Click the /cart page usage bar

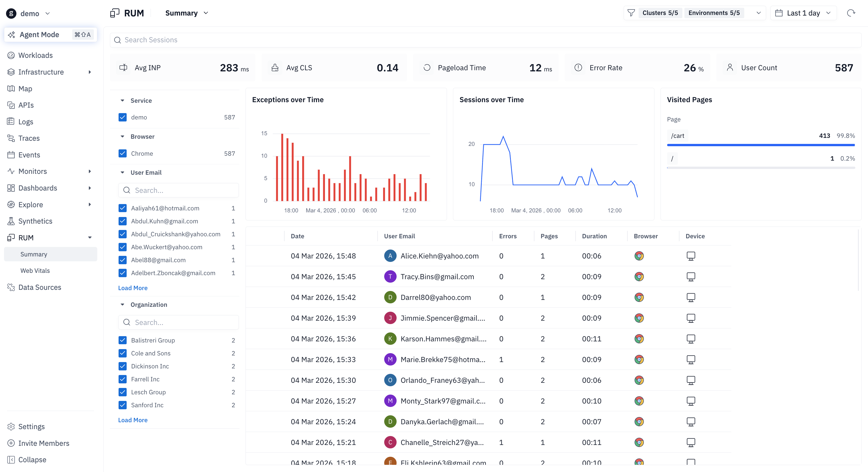click(761, 145)
